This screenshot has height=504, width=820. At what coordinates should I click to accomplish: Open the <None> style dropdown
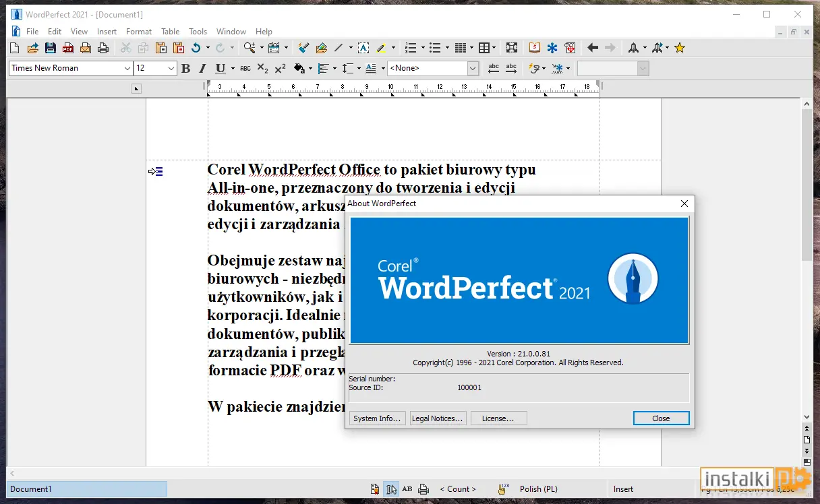(473, 68)
